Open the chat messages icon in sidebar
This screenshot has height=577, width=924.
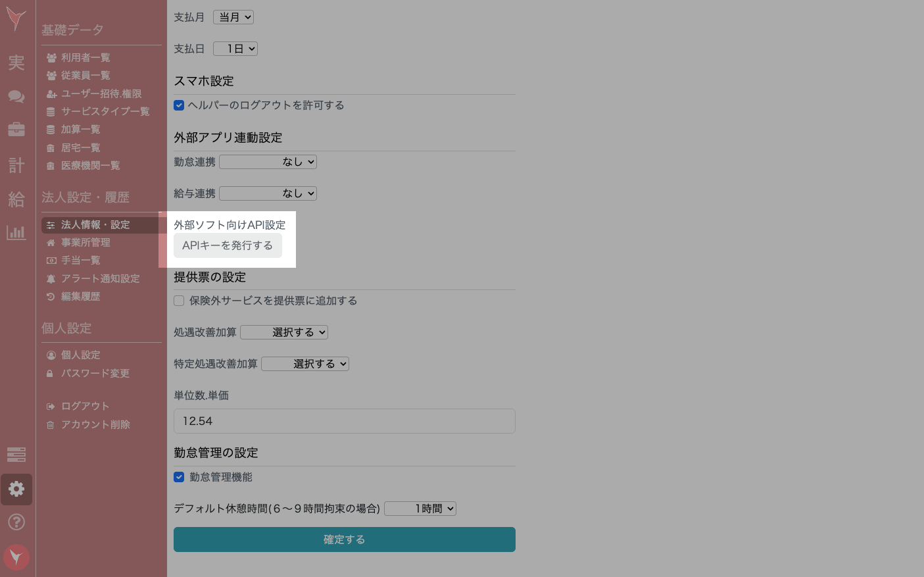point(16,96)
